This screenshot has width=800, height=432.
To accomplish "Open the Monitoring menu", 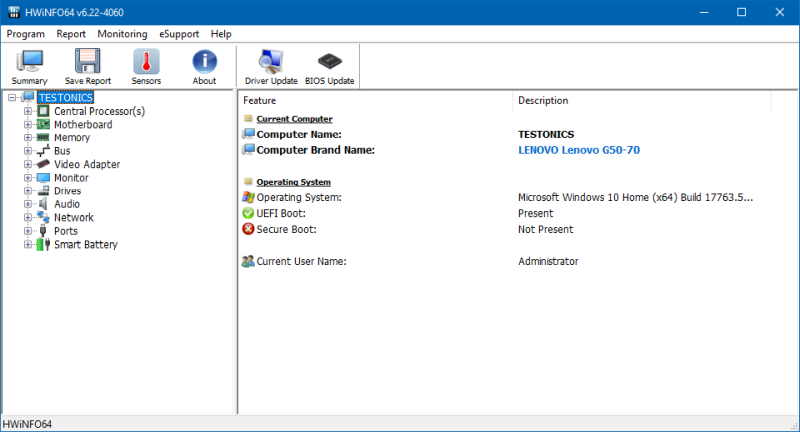I will [x=122, y=33].
